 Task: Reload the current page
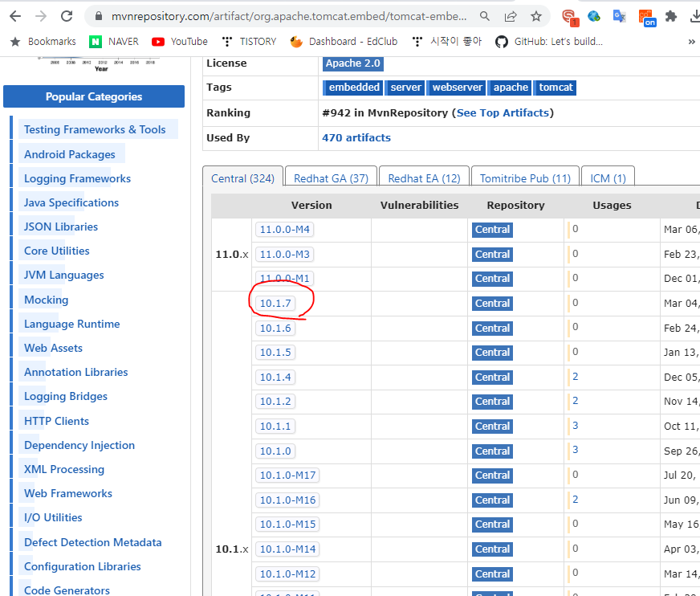[x=67, y=17]
